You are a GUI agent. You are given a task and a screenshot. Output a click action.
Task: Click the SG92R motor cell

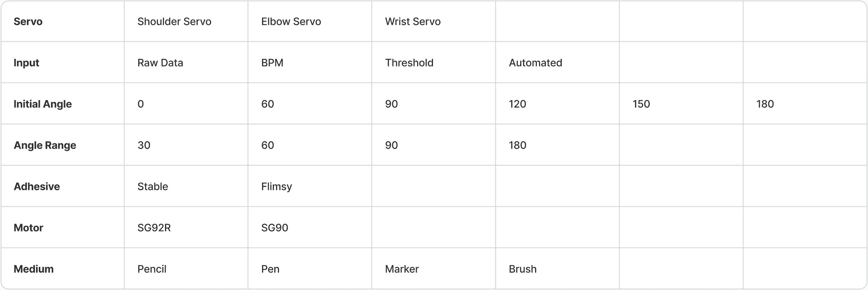(154, 228)
